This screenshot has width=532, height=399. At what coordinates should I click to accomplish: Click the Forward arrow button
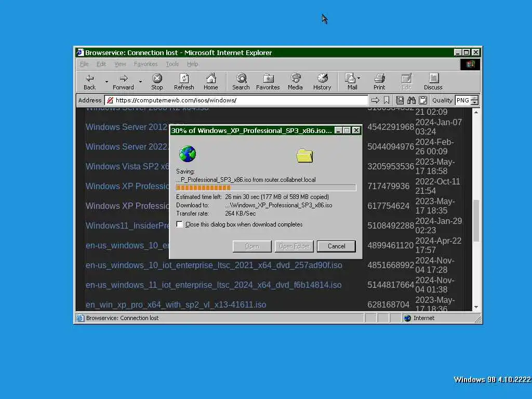click(123, 82)
